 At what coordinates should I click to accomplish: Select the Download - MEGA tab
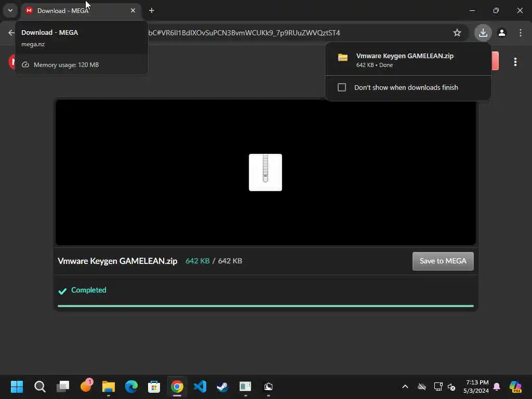[81, 10]
